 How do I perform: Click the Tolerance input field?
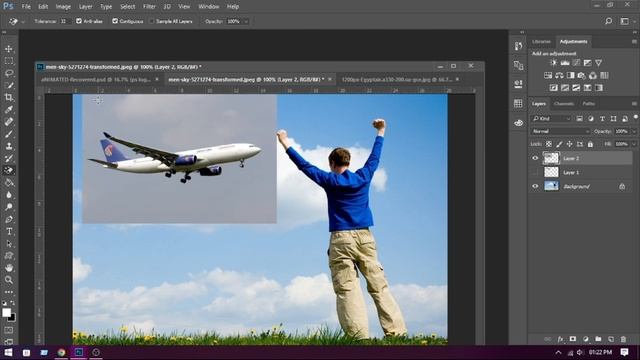coord(64,21)
